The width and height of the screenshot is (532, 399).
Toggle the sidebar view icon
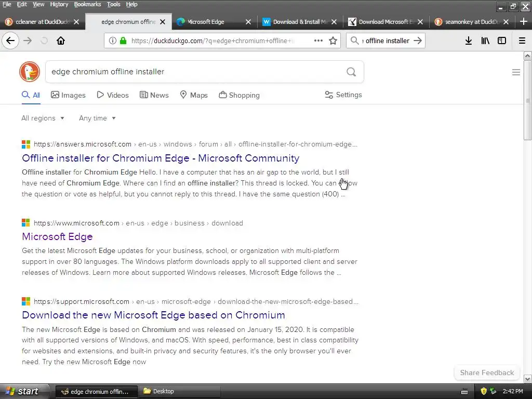[502, 41]
